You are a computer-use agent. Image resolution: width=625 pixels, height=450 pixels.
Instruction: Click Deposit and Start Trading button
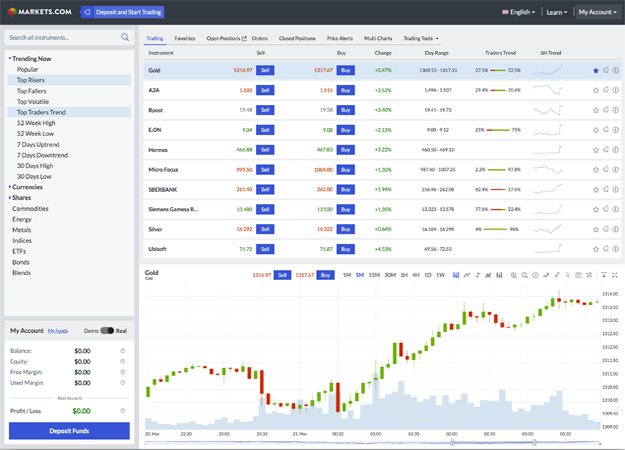122,12
